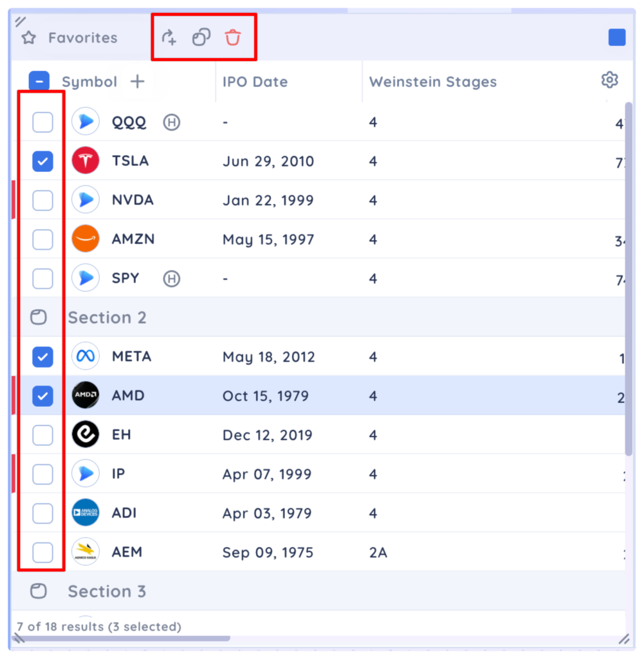644x659 pixels.
Task: Click the AMD logo icon
Action: [x=86, y=396]
